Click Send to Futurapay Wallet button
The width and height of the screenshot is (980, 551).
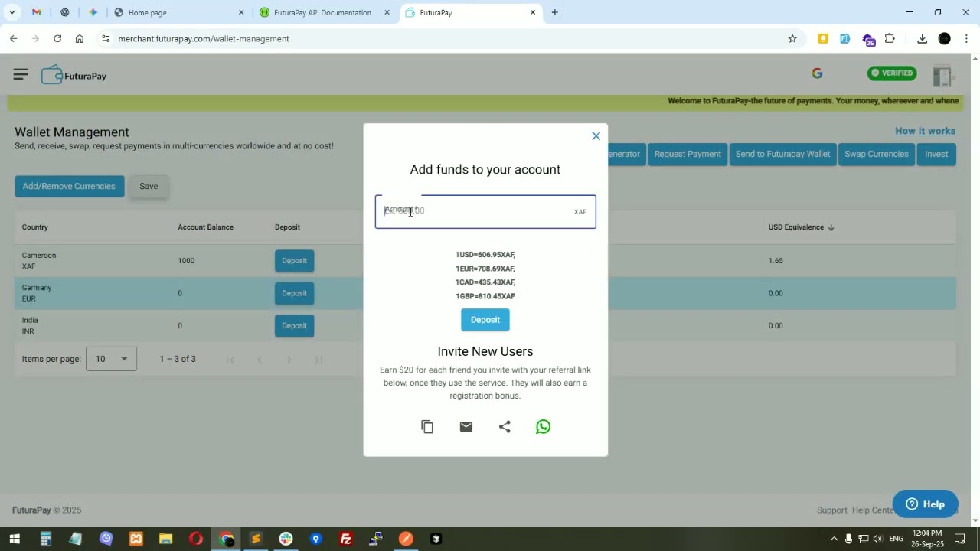tap(782, 154)
